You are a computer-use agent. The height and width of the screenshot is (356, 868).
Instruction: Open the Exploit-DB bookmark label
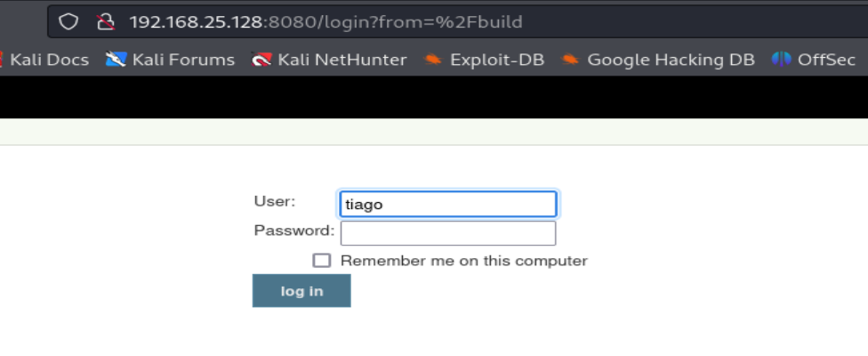497,60
